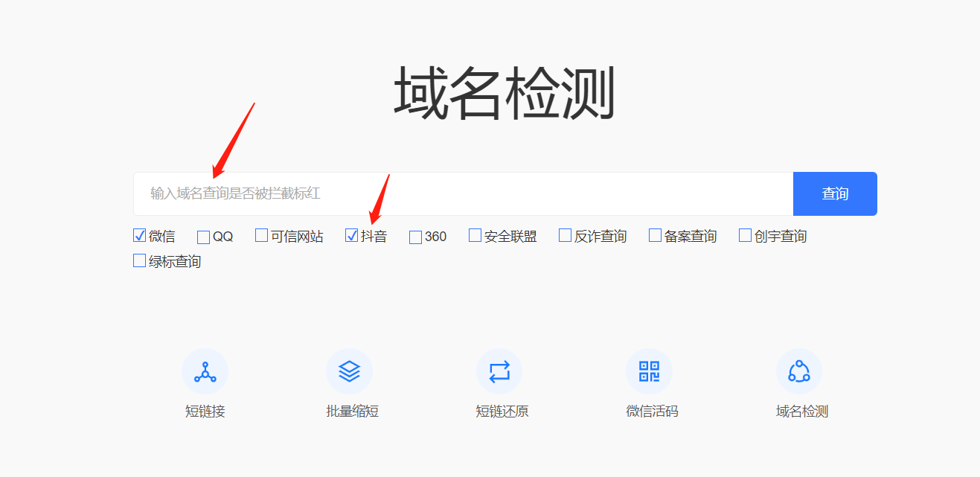This screenshot has height=477, width=980.
Task: Select the 创宇查询 checkbox
Action: tap(745, 236)
